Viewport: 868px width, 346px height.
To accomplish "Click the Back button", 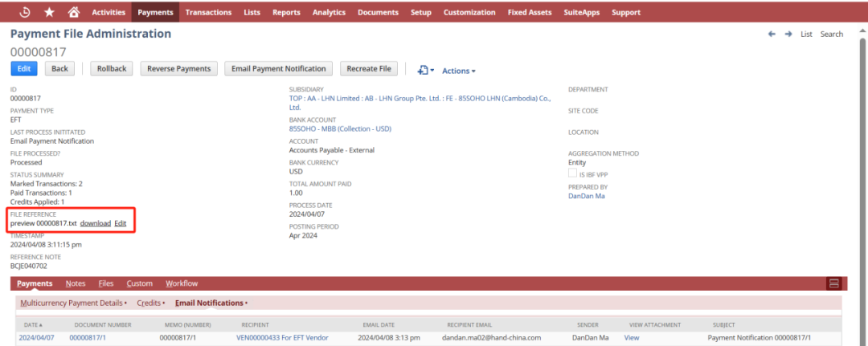I will (x=59, y=68).
